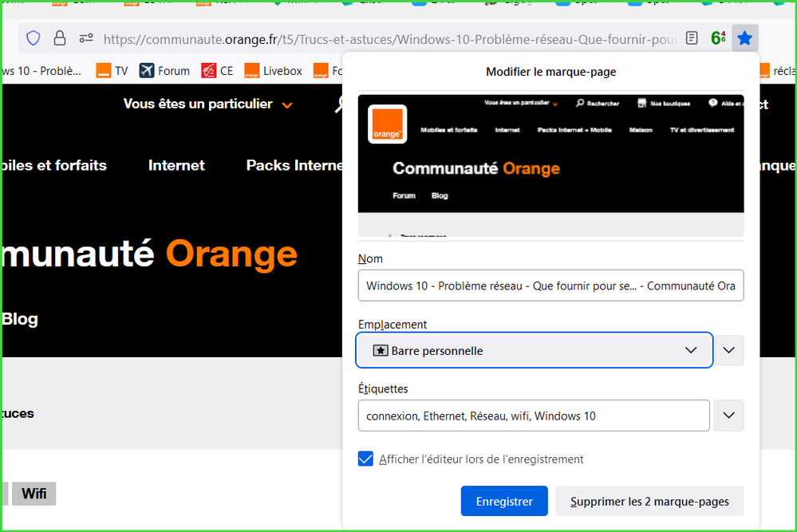The width and height of the screenshot is (797, 532).
Task: Open the Internet menu on Orange site
Action: (176, 166)
